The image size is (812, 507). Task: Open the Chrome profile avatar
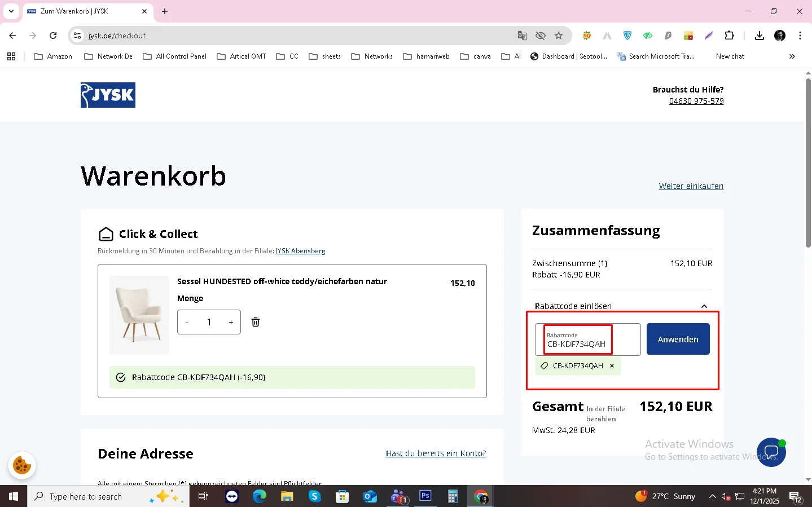[x=779, y=35]
